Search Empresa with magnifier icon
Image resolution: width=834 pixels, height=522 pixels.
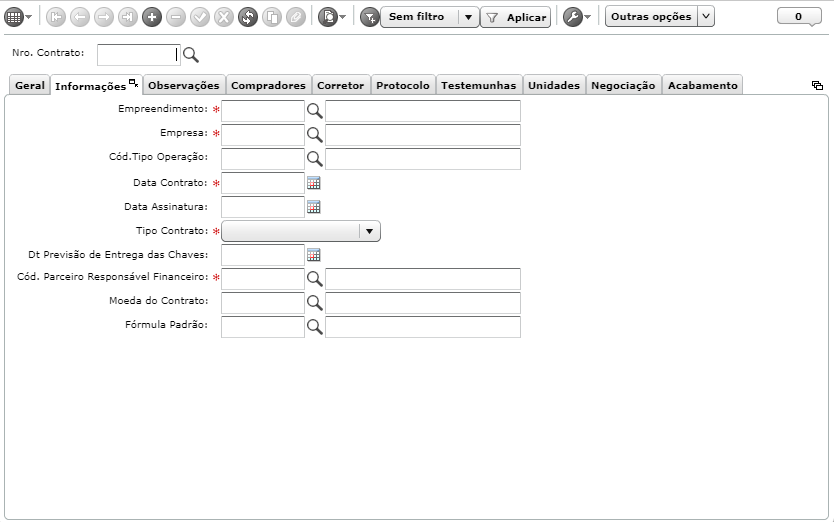pos(315,134)
